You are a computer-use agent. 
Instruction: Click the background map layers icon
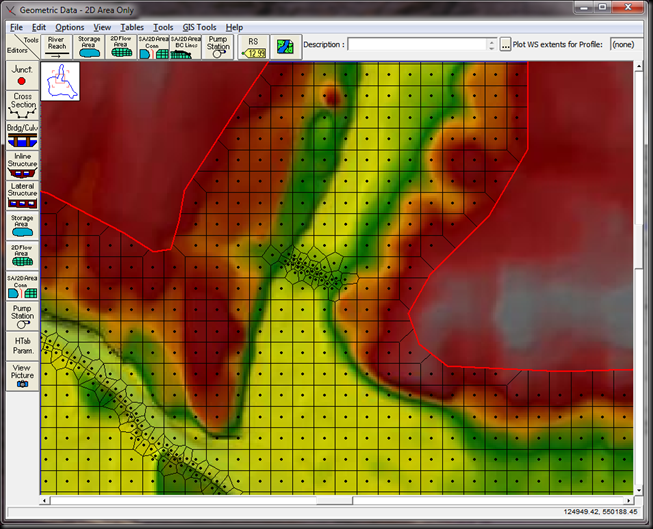click(x=286, y=46)
